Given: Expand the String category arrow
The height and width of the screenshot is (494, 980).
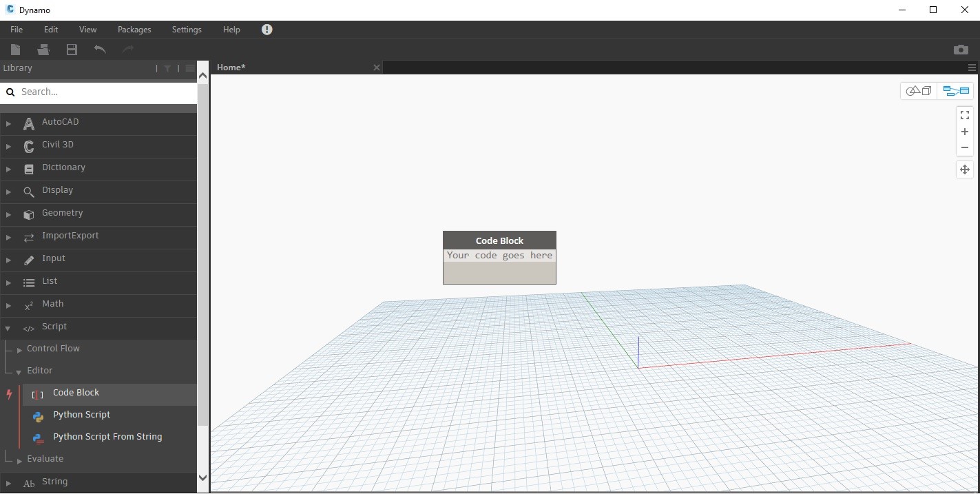Looking at the screenshot, I should click(8, 484).
